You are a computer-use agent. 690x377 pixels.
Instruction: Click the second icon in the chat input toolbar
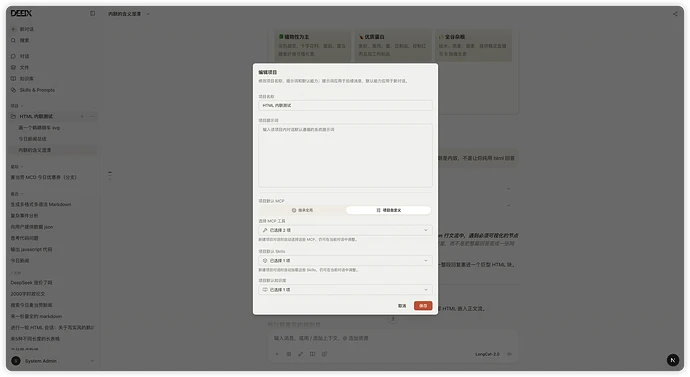[x=289, y=354]
